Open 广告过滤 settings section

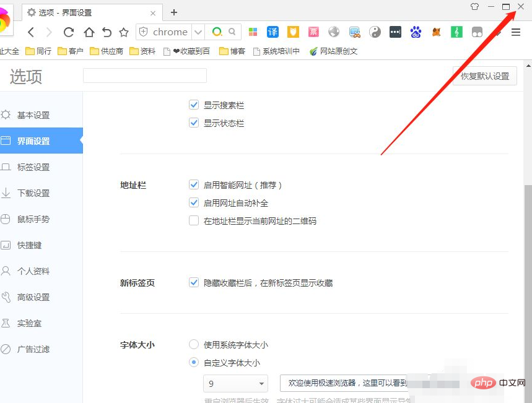tap(33, 349)
